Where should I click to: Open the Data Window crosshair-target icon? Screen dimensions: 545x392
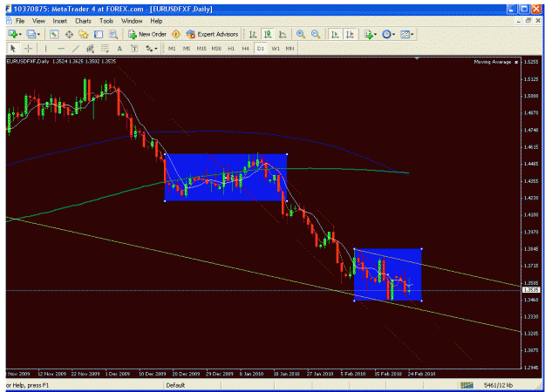[69, 34]
